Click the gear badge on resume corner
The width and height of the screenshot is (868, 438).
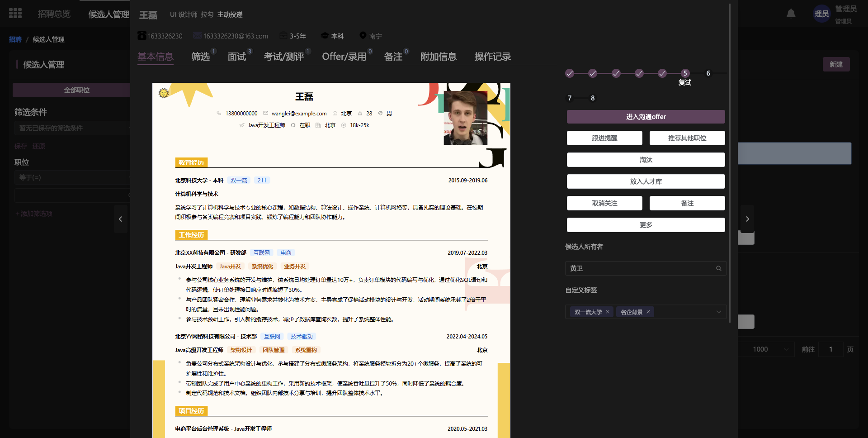pyautogui.click(x=164, y=93)
